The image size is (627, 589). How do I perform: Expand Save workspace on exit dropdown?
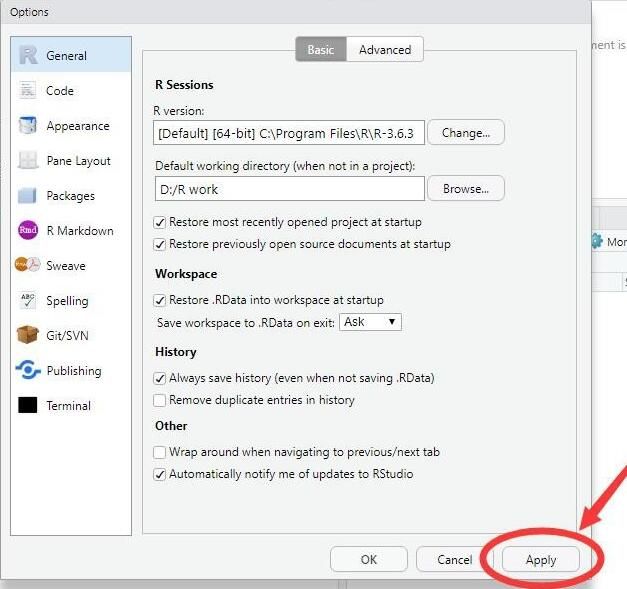[x=371, y=322]
